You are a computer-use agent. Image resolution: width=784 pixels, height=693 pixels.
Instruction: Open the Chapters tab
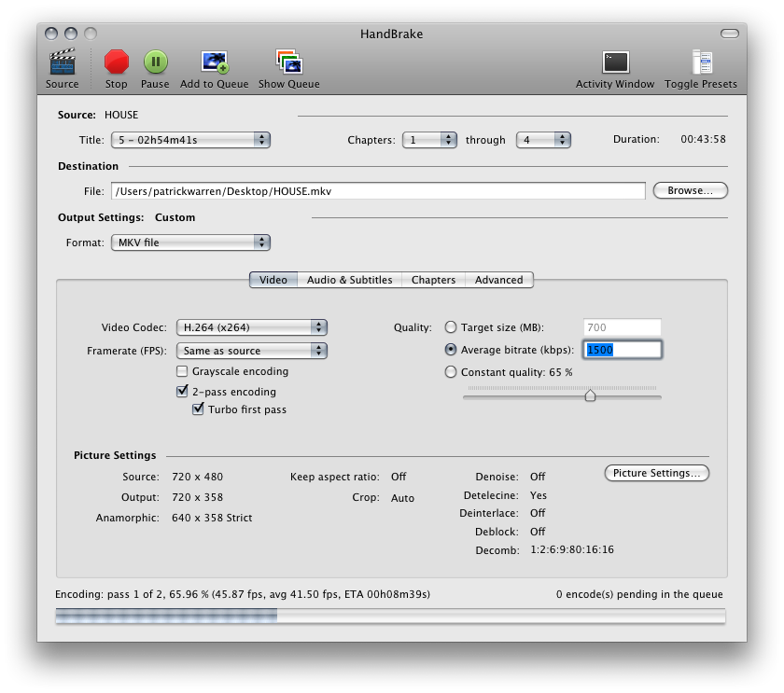point(433,280)
